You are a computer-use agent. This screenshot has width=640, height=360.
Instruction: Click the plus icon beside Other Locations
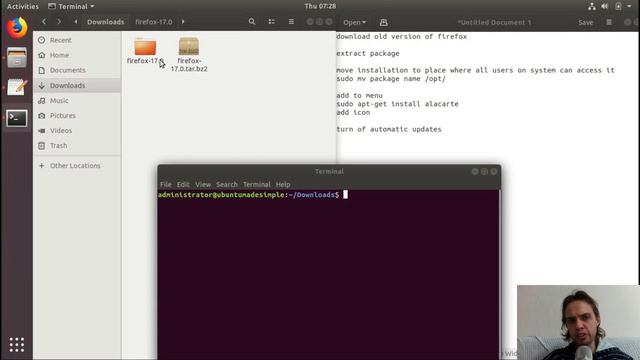coord(42,166)
